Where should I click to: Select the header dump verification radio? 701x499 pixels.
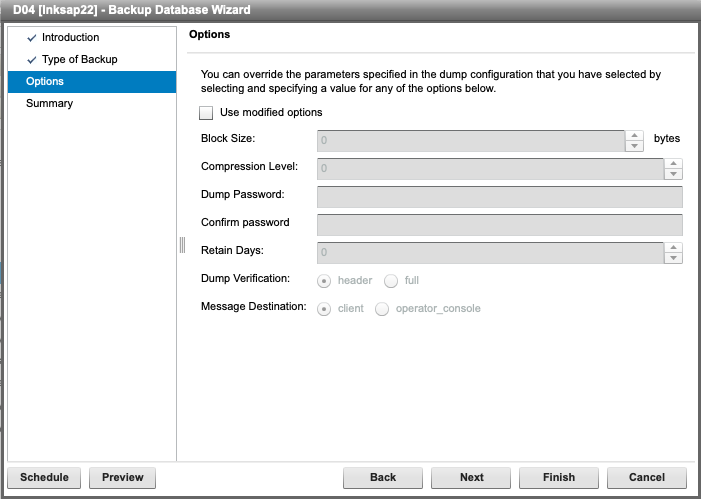point(325,281)
